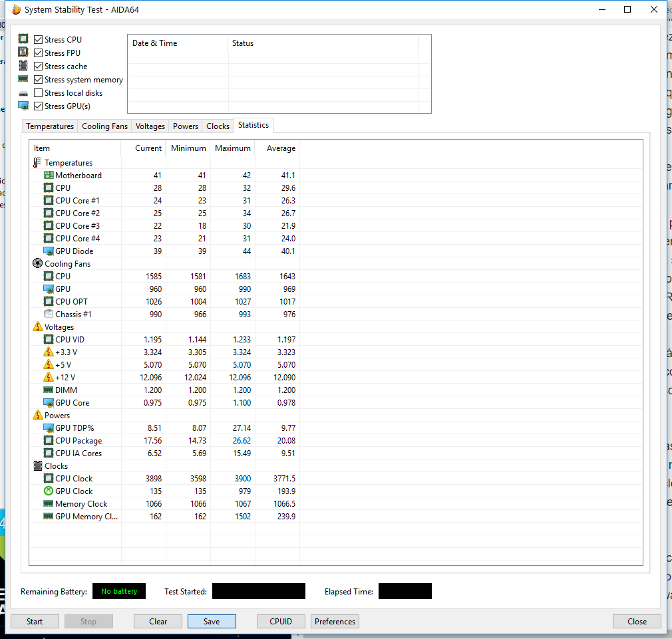
Task: Select the CPU VID row label
Action: tap(70, 339)
